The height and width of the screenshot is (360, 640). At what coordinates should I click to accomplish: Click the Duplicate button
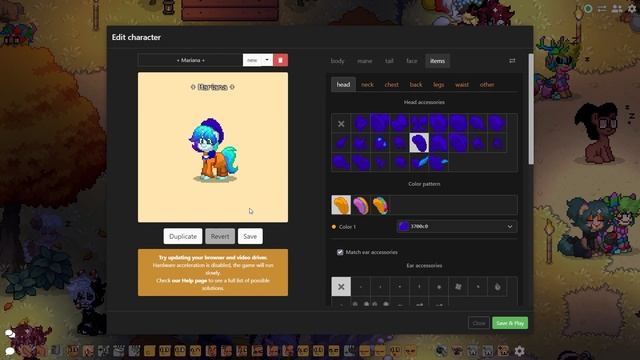[183, 236]
